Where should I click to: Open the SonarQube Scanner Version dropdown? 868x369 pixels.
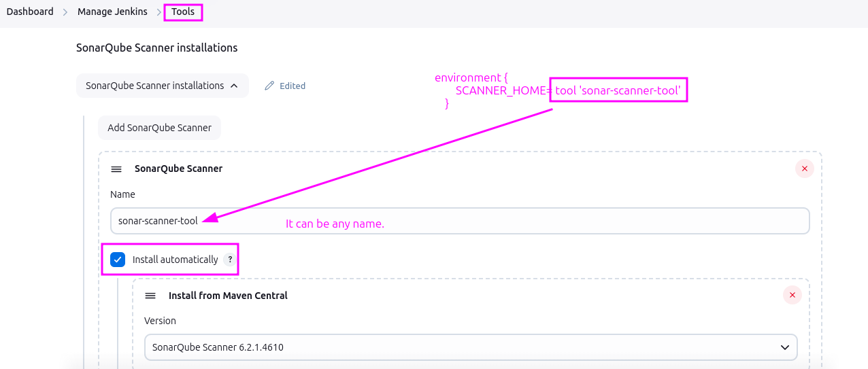(469, 347)
